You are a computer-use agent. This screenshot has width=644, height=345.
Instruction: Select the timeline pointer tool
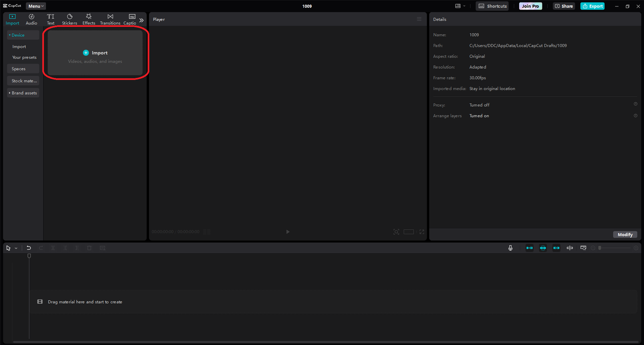point(9,248)
